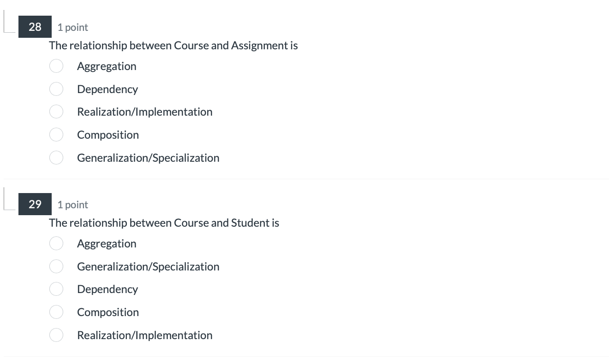This screenshot has height=364, width=609.
Task: Select Dependency for question 28
Action: (x=56, y=89)
